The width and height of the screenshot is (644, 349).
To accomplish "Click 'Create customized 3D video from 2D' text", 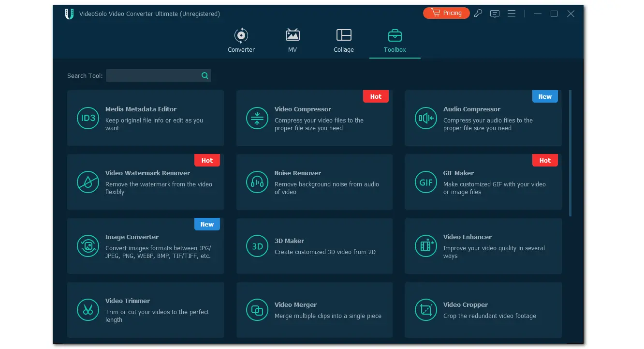I will [325, 252].
